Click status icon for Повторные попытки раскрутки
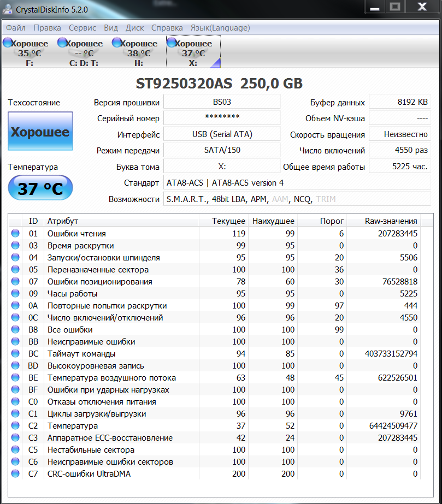This screenshot has width=442, height=504. (x=15, y=305)
